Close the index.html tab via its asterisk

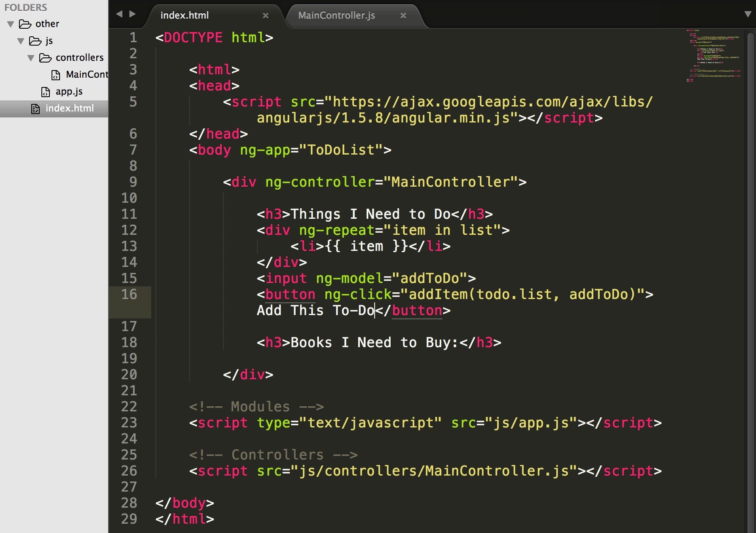[265, 16]
